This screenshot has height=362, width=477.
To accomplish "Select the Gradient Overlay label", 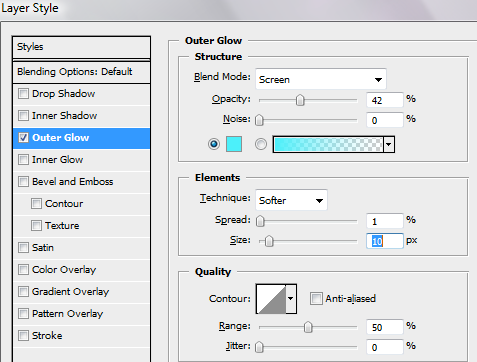I will click(71, 292).
